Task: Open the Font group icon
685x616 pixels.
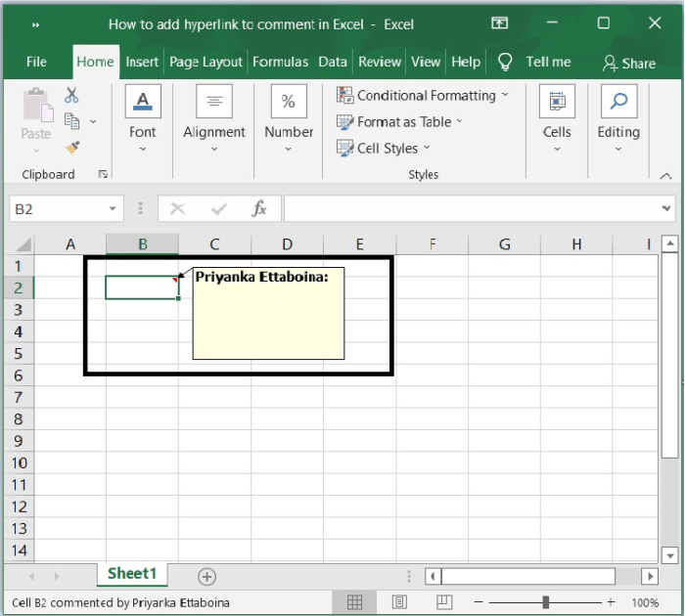Action: tap(143, 102)
